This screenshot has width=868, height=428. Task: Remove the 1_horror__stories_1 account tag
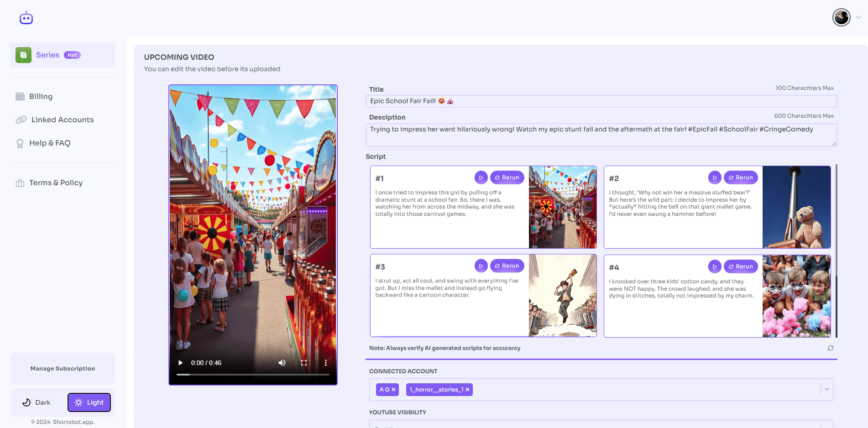coord(467,390)
